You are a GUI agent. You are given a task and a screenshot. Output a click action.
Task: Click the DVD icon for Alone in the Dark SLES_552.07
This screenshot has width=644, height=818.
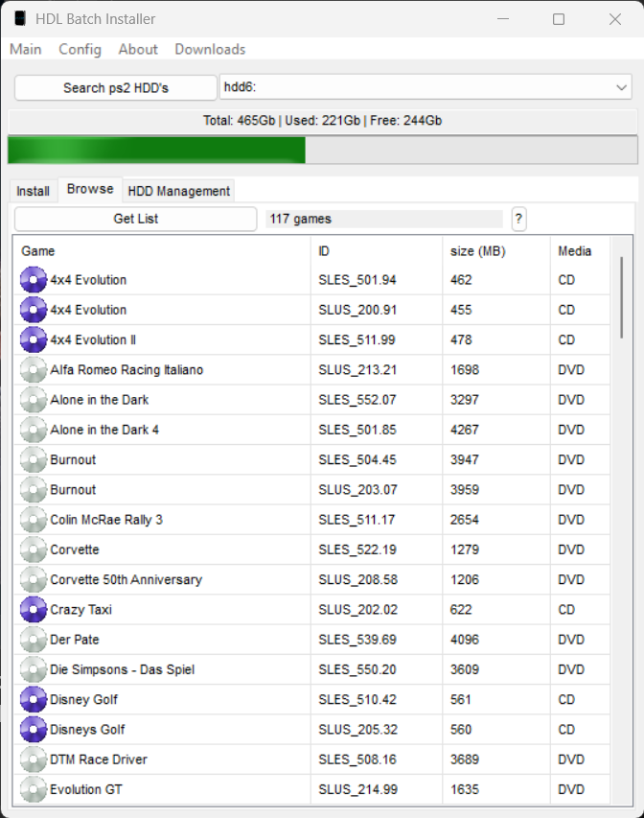[34, 400]
